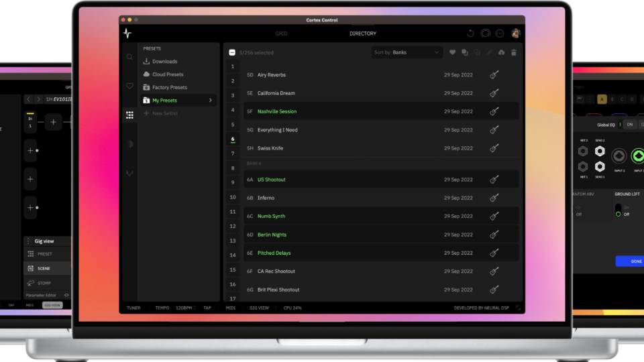This screenshot has height=362, width=644.
Task: Switch the Ground Lift toggle
Action: (618, 210)
